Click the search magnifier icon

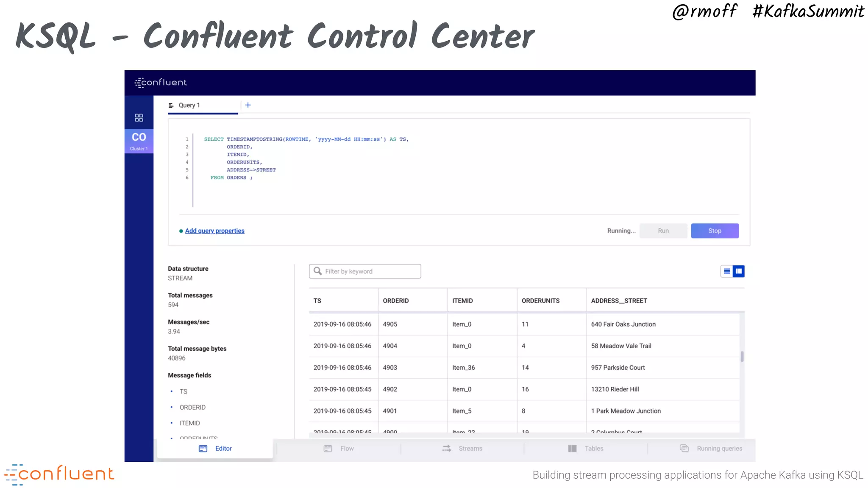point(317,271)
